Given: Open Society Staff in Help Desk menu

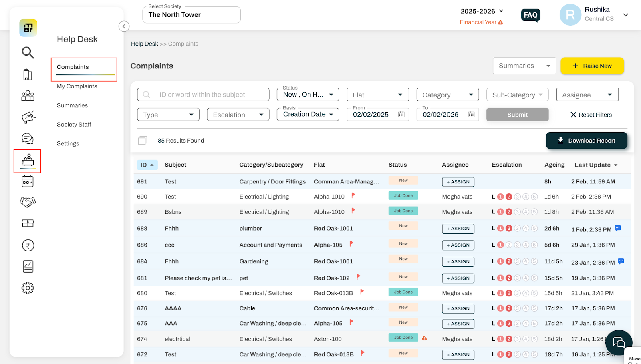Looking at the screenshot, I should 74,125.
